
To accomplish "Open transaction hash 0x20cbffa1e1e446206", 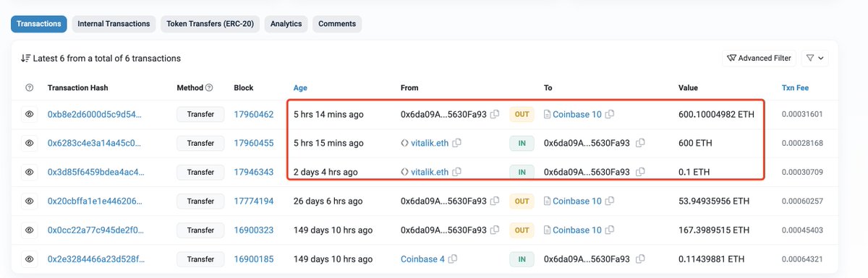I will (95, 201).
